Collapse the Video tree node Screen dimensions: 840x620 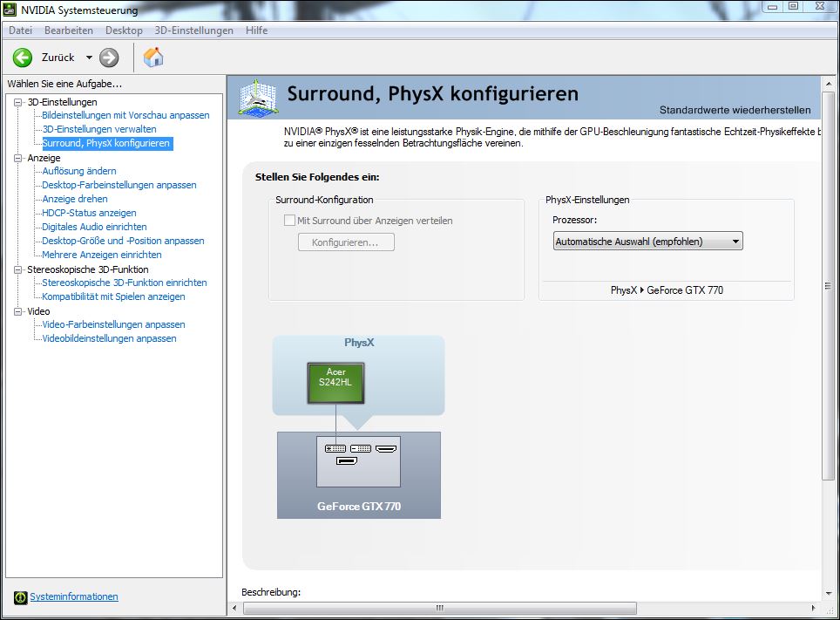click(18, 311)
